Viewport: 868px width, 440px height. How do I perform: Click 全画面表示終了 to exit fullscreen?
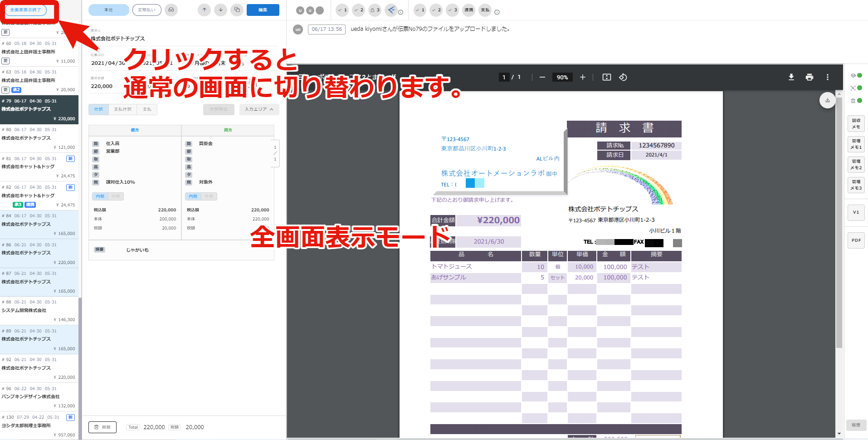pos(26,10)
